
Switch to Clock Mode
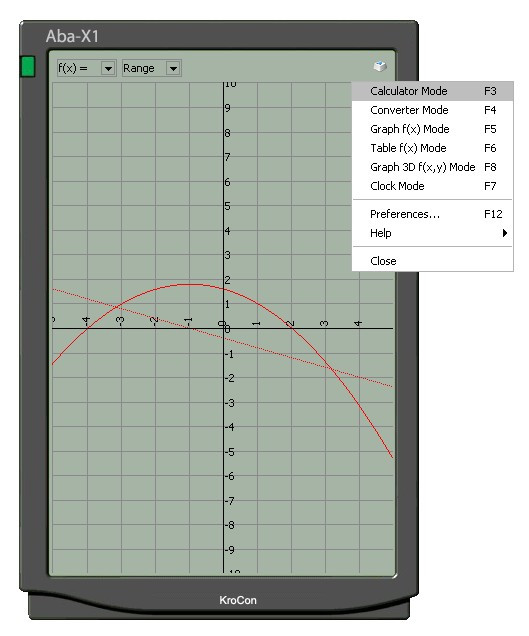tap(432, 186)
